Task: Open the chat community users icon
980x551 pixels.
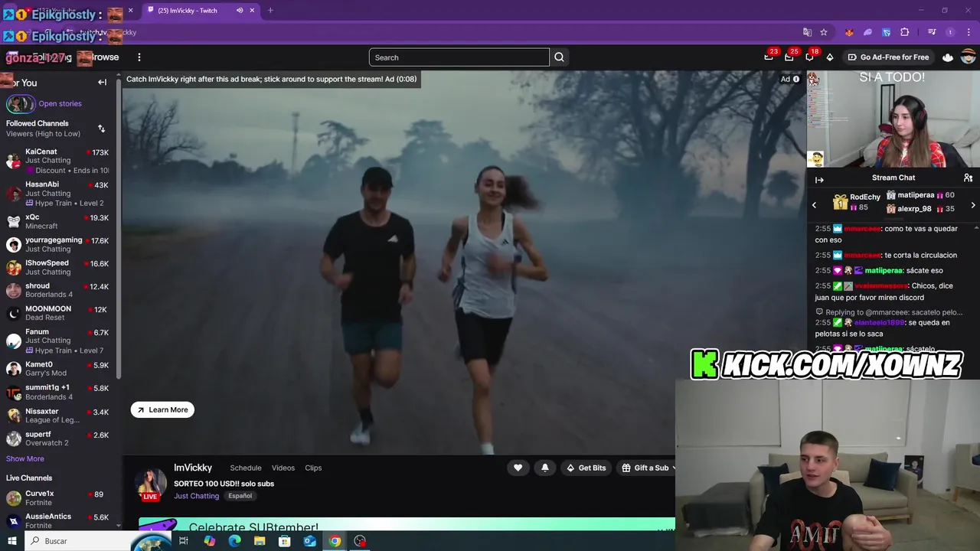Action: pos(968,178)
